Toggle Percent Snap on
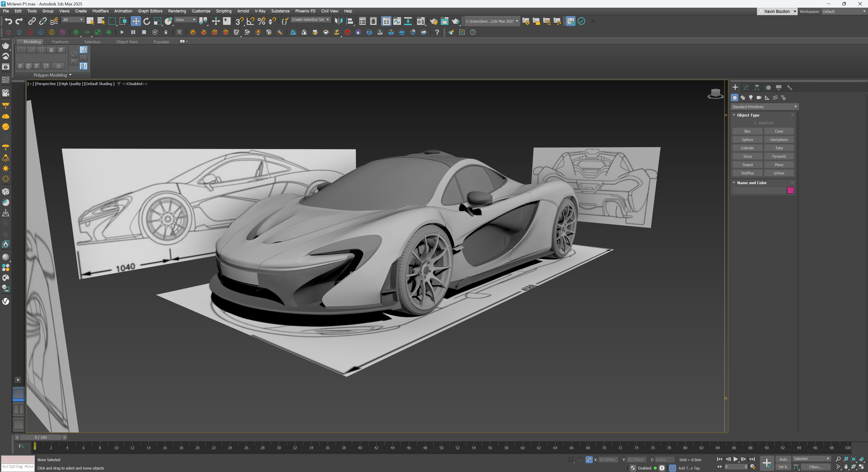The width and height of the screenshot is (868, 472). [x=261, y=21]
